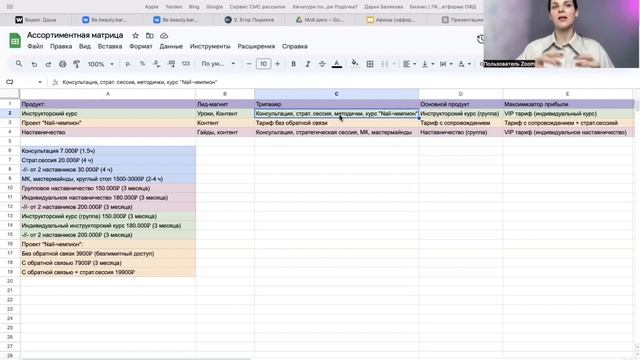The height and width of the screenshot is (360, 640).
Task: Open the font family dropdown По ум...
Action: (218, 64)
